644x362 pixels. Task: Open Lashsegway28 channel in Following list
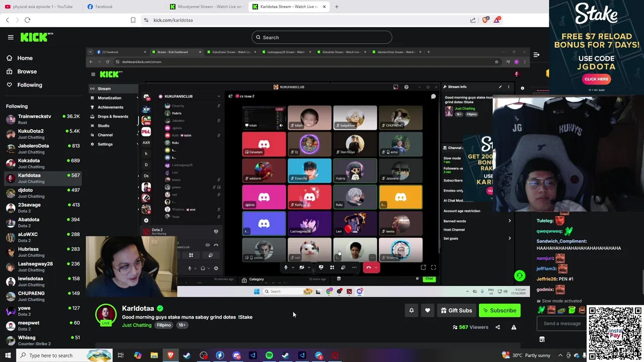(43, 266)
